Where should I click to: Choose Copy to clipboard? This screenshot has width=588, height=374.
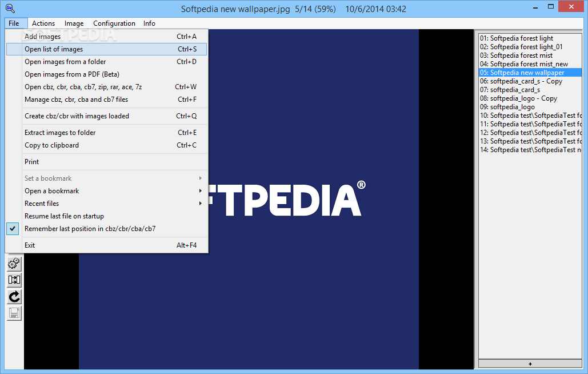coord(107,145)
